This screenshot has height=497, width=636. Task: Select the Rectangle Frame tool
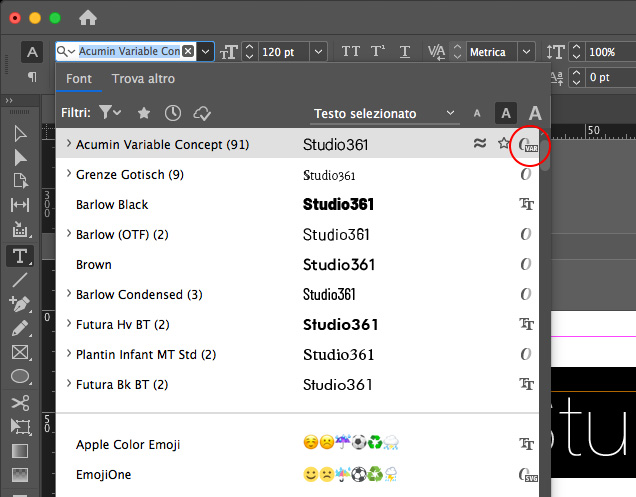point(20,352)
